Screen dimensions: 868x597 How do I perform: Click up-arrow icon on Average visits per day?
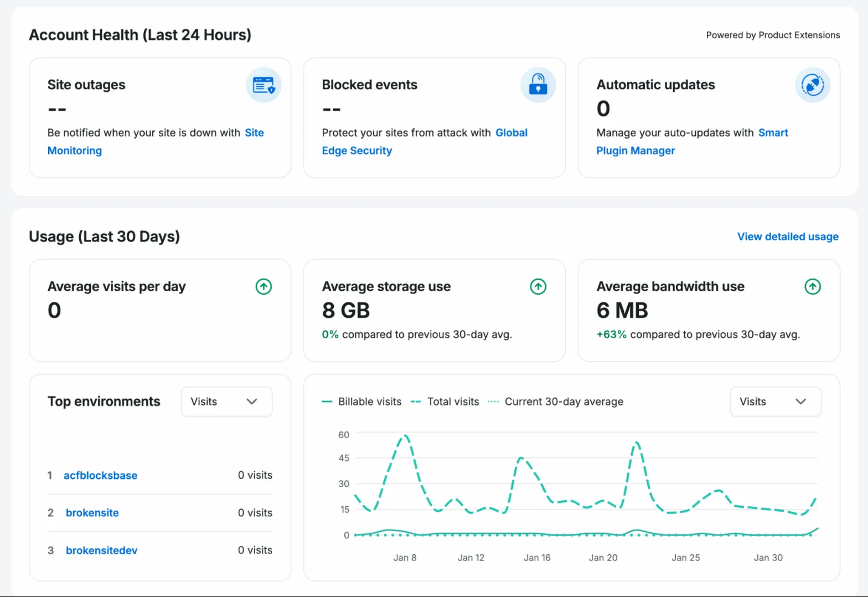(x=263, y=287)
